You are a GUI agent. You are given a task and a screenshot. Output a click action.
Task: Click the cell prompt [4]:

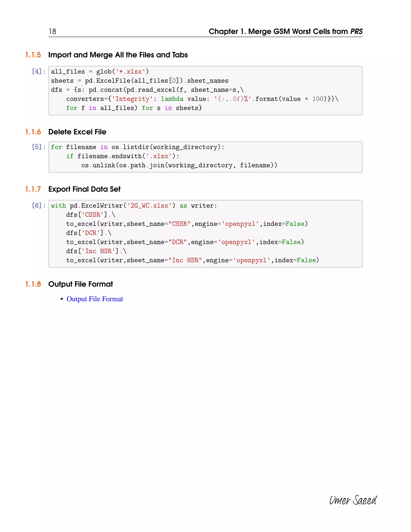[39, 71]
